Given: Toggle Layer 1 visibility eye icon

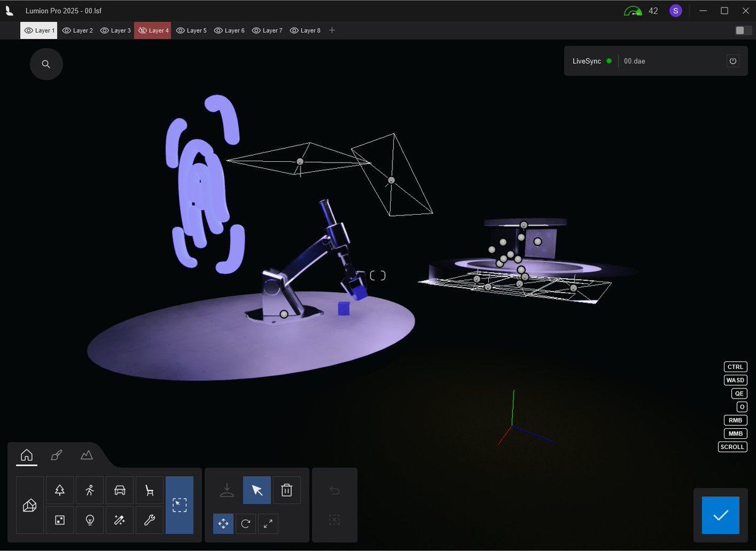Looking at the screenshot, I should tap(28, 30).
